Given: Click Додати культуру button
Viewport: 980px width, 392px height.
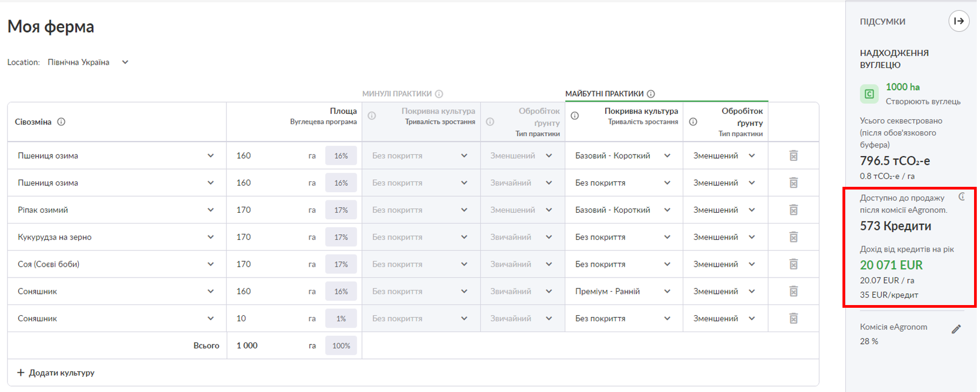Looking at the screenshot, I should [56, 373].
